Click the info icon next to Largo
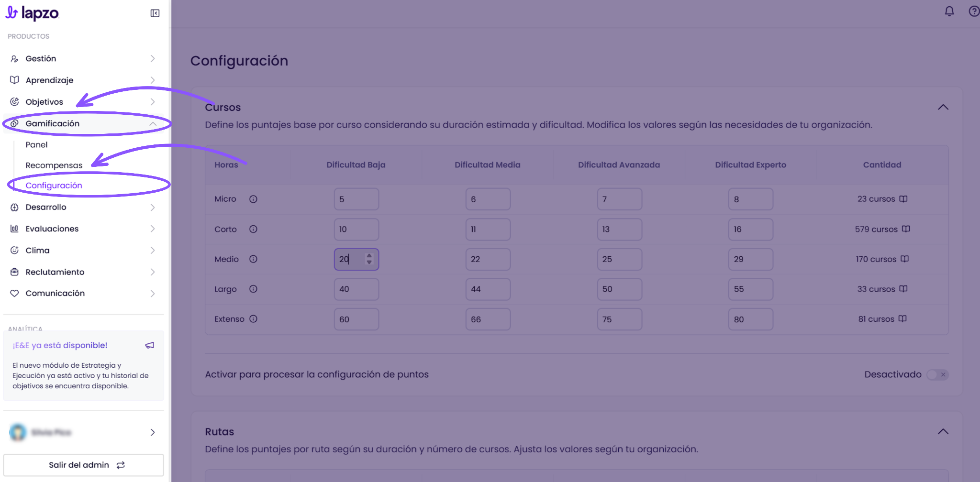This screenshot has height=482, width=980. click(x=253, y=289)
